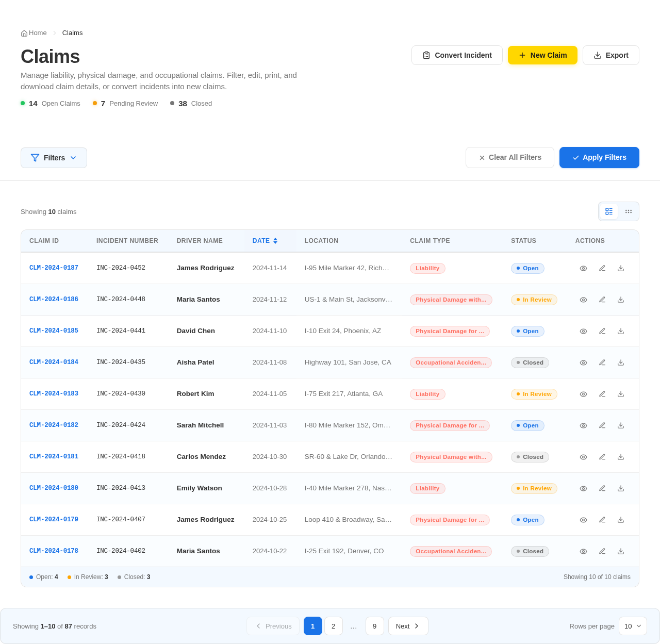Click Occupational Accident tag for Maria Santos

click(451, 551)
